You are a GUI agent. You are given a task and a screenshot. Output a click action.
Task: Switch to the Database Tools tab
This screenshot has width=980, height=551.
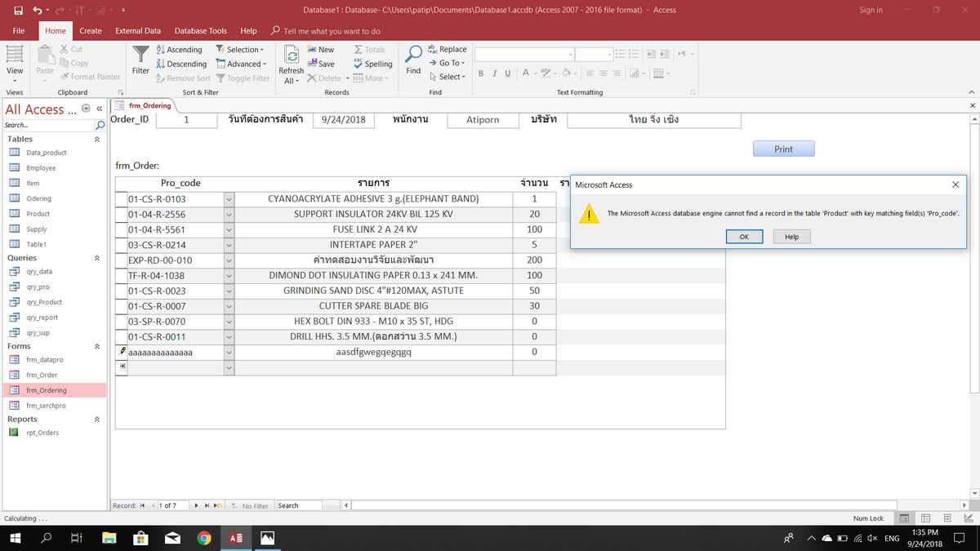click(x=201, y=31)
